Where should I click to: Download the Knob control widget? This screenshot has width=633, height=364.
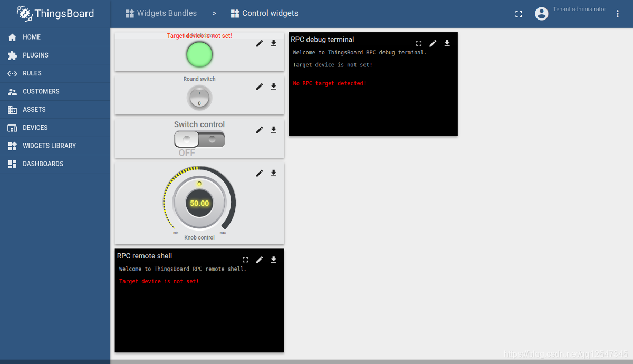click(273, 173)
